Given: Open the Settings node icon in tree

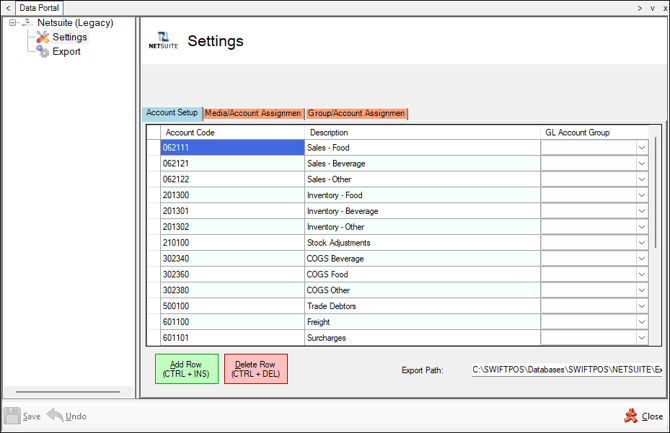Looking at the screenshot, I should click(x=42, y=37).
